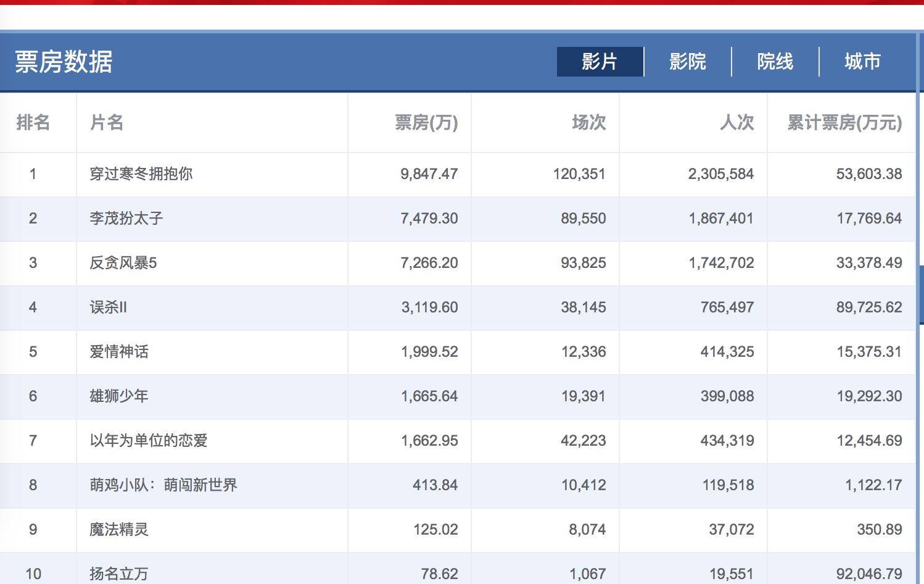Click cumulative box office 92,046.79
Screen dimensions: 924x584
coord(869,574)
